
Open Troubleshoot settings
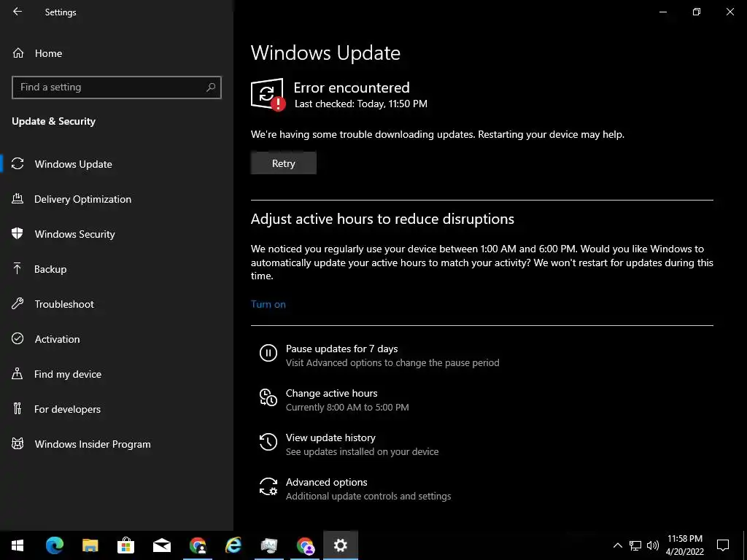[x=117, y=304]
